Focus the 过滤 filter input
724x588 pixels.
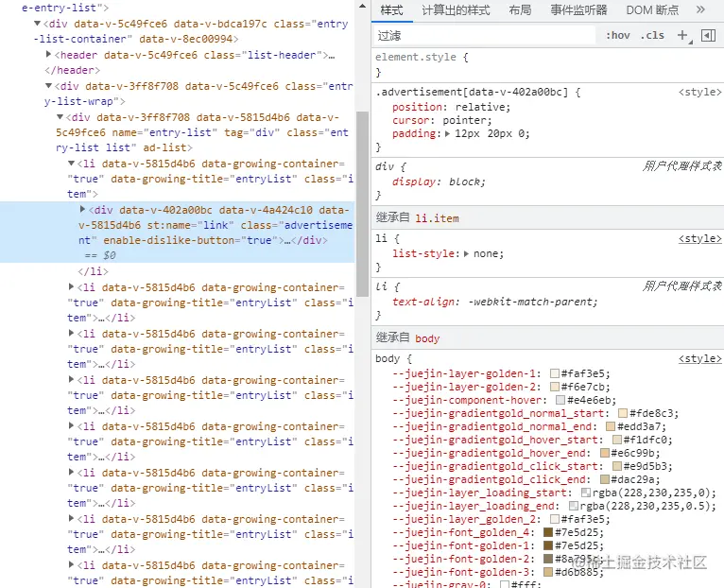click(484, 36)
